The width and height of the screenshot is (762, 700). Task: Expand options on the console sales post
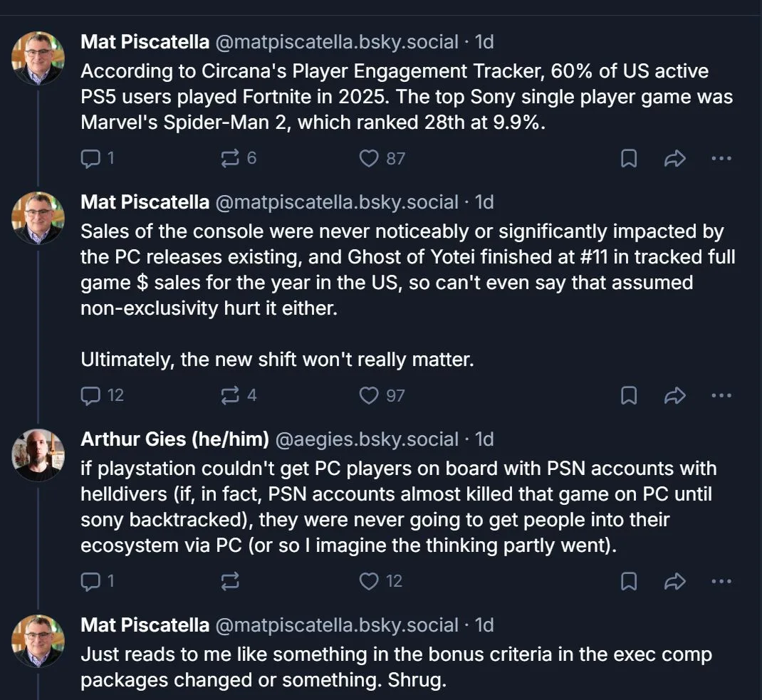721,395
